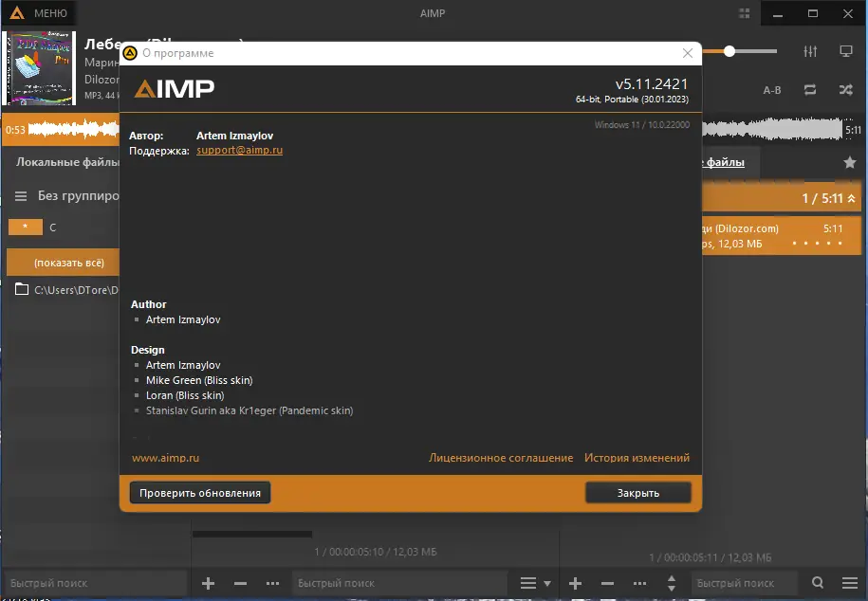Click the favorites star icon

click(x=849, y=162)
